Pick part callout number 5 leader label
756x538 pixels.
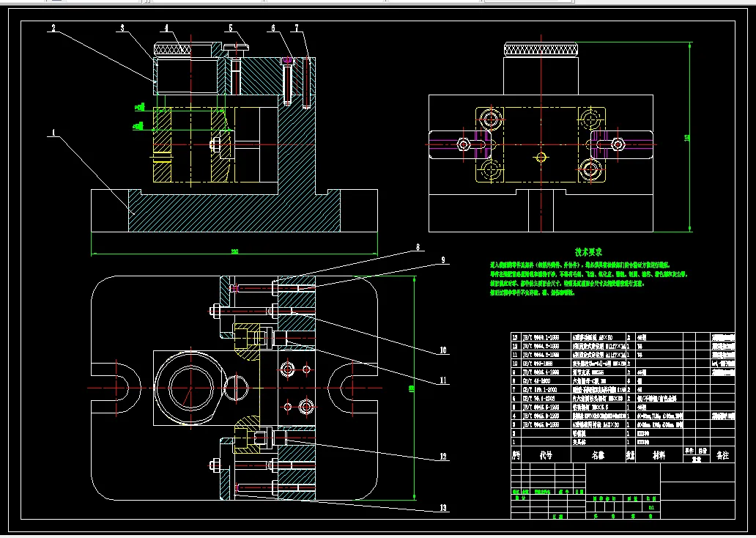pos(231,28)
